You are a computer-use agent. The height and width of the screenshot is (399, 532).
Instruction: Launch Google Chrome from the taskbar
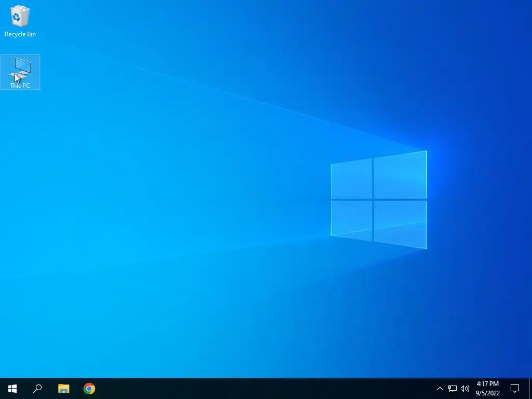point(89,389)
